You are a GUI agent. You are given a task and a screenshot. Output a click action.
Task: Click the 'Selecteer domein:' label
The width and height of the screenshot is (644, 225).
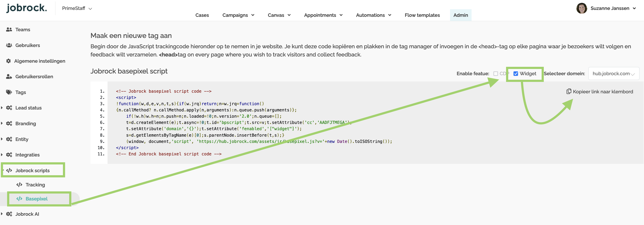[564, 73]
